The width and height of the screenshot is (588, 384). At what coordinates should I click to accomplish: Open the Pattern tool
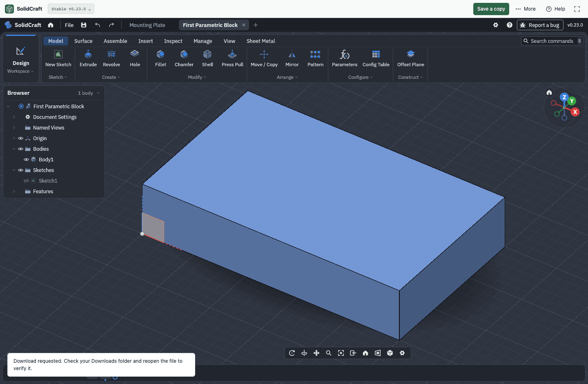coord(315,58)
